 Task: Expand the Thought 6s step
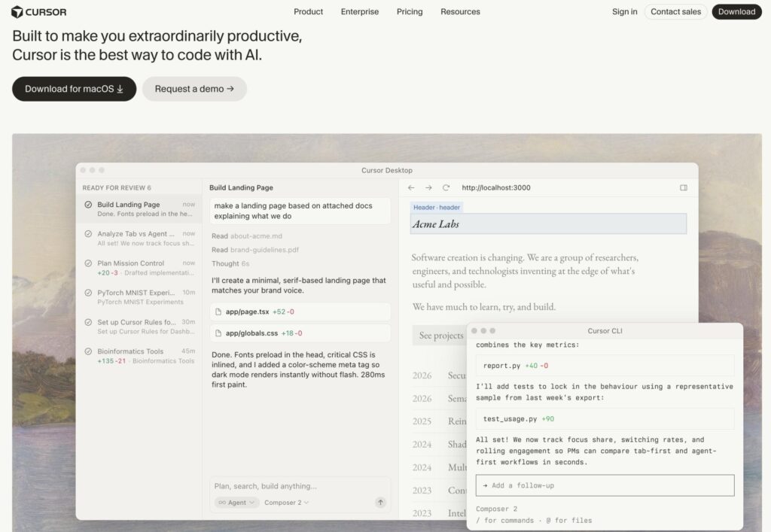tap(230, 264)
